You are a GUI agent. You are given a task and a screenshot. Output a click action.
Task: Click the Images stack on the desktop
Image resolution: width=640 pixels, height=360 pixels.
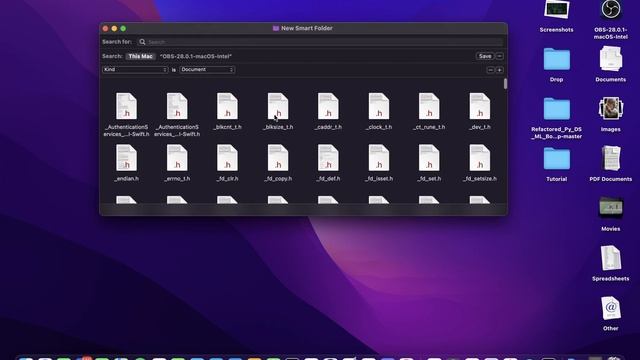click(611, 109)
